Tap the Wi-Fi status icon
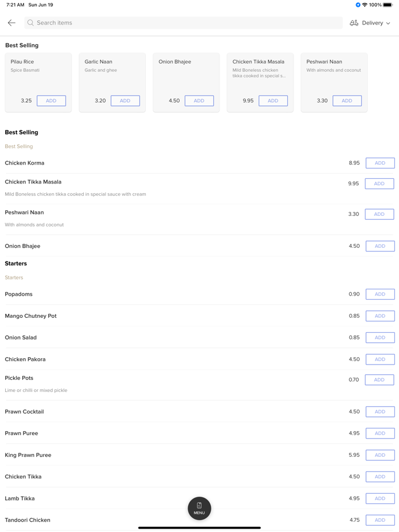 tap(365, 5)
